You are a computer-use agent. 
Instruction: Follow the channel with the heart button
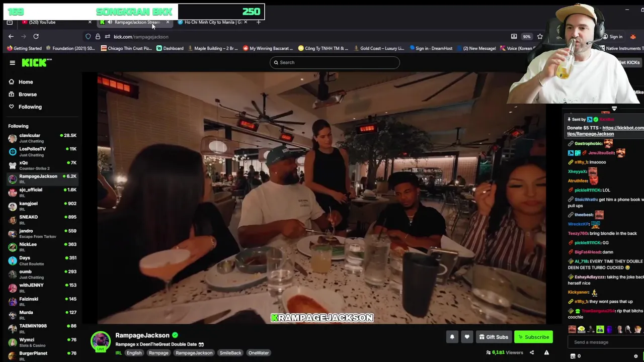[467, 337]
